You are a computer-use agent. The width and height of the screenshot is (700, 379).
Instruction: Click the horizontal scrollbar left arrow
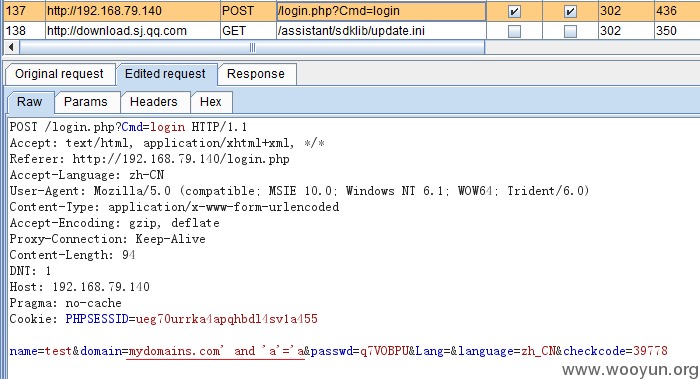(x=11, y=47)
